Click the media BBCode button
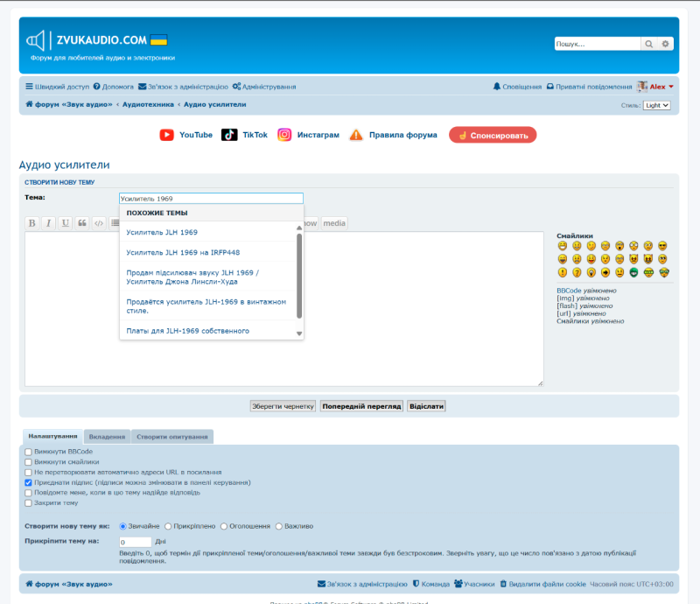700x604 pixels. pyautogui.click(x=334, y=223)
